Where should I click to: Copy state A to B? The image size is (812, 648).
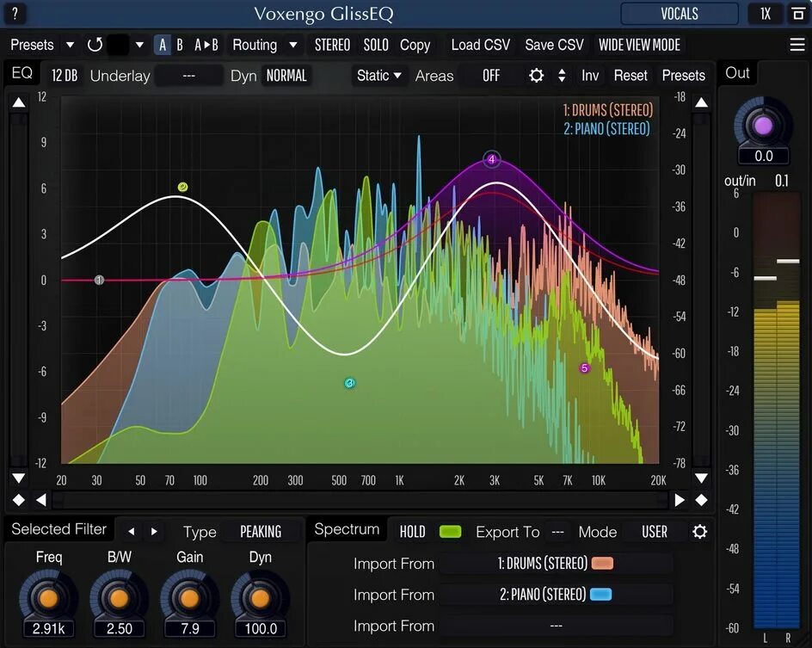(x=206, y=45)
